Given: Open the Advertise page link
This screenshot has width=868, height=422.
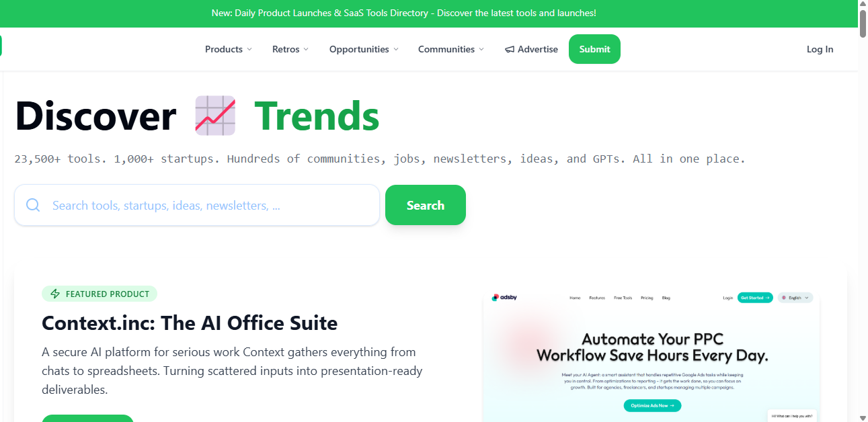Looking at the screenshot, I should click(531, 49).
